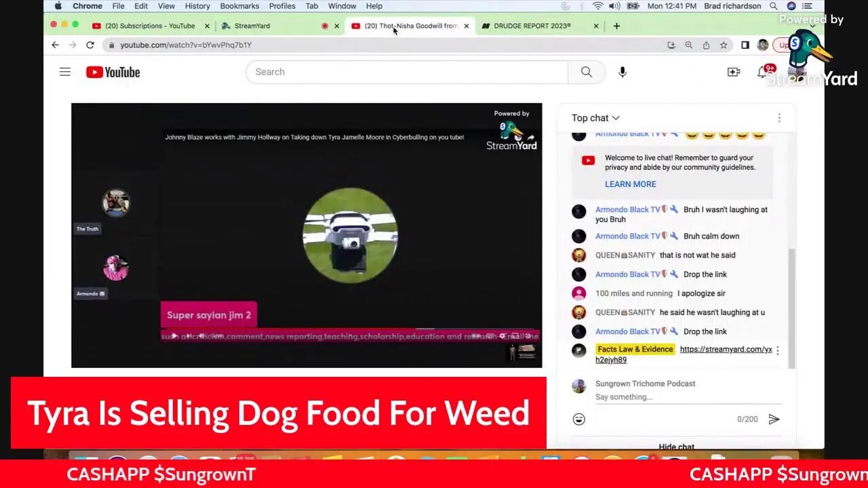
Task: Play the video with the play button
Action: pos(175,336)
